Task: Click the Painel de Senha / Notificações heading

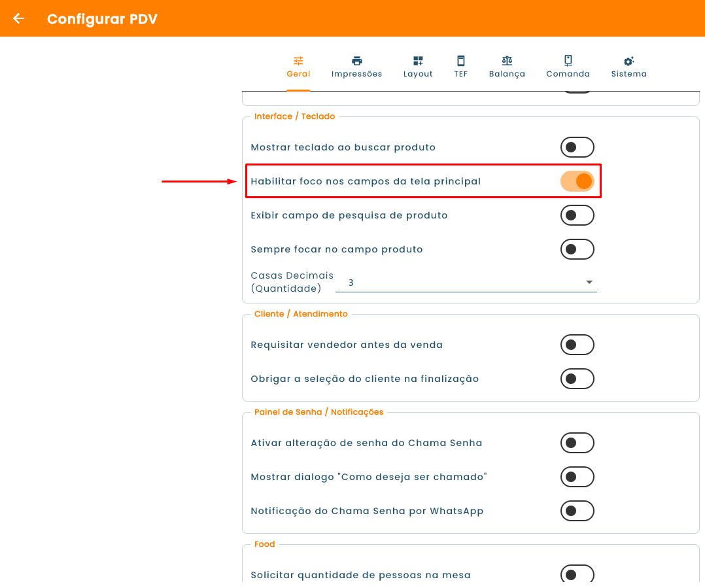Action: tap(318, 412)
